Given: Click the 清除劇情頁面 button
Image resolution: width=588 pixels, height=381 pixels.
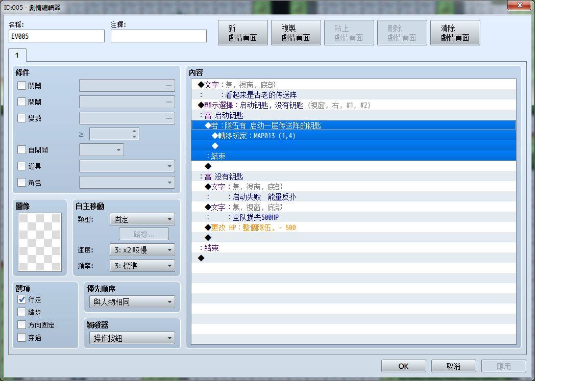Looking at the screenshot, I should [455, 33].
